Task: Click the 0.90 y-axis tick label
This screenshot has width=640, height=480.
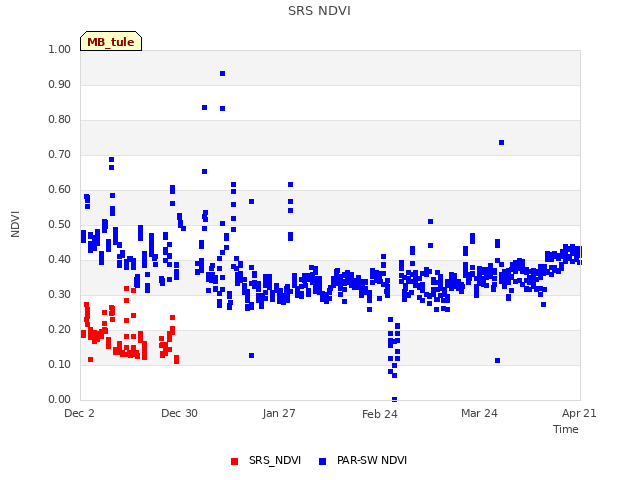Action: pyautogui.click(x=60, y=84)
